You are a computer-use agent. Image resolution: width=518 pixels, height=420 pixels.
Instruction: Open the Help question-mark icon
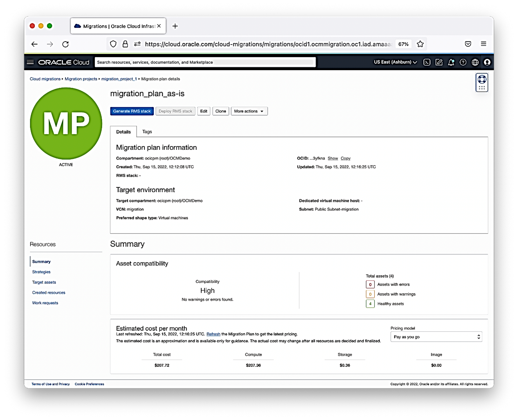pyautogui.click(x=463, y=62)
